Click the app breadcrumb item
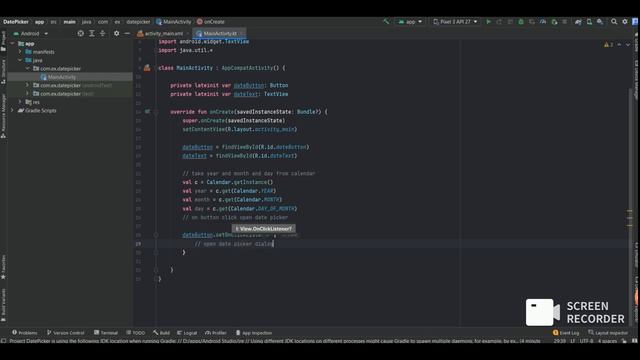 click(x=39, y=22)
